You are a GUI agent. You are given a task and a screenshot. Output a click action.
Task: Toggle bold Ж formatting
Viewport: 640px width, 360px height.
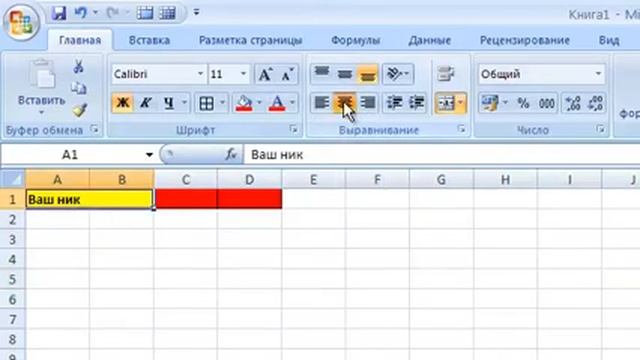click(x=122, y=103)
